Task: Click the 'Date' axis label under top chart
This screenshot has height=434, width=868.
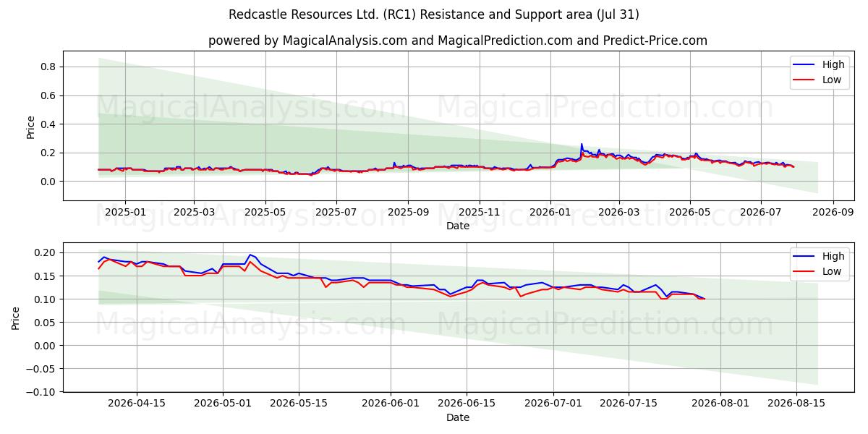Action: coord(458,226)
